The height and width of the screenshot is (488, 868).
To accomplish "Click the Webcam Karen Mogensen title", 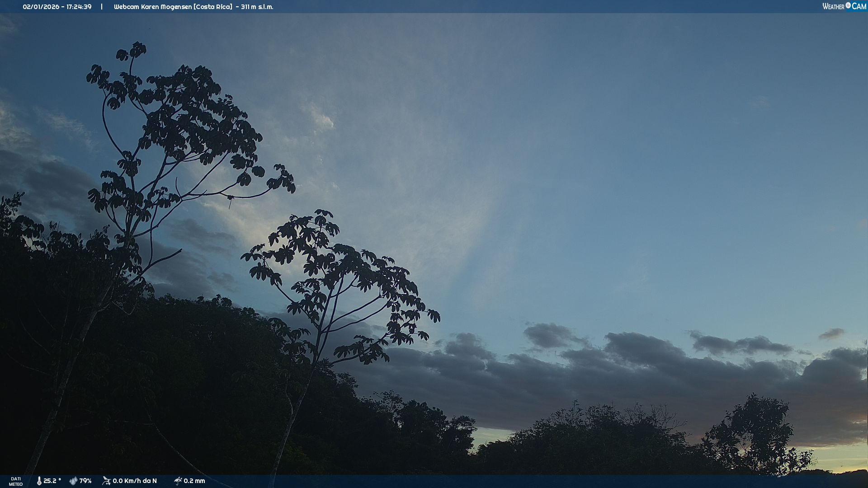I will click(153, 7).
